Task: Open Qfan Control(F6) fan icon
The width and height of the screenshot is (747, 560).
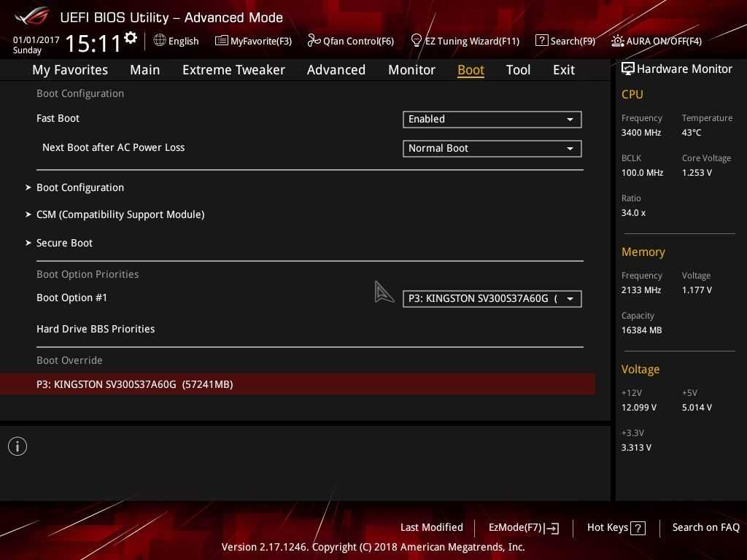Action: point(314,41)
